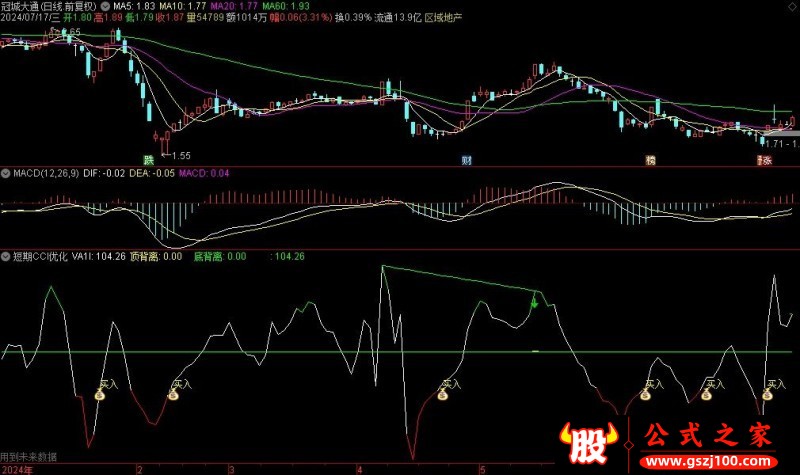The image size is (800, 475).
Task: Click the 短期CCI优化 indicator name
Action: 40,257
